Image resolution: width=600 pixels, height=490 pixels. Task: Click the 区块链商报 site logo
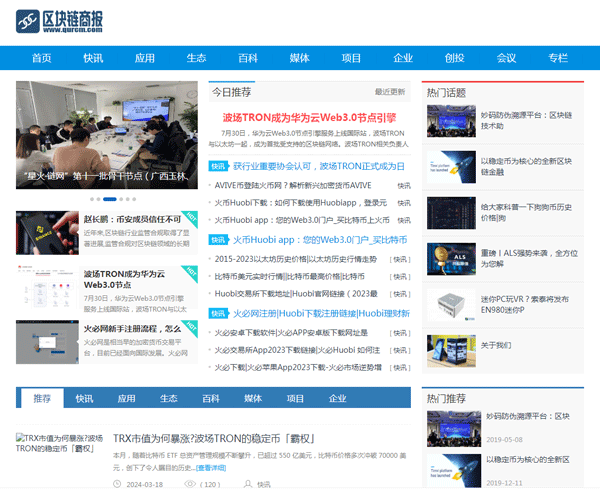pyautogui.click(x=59, y=21)
